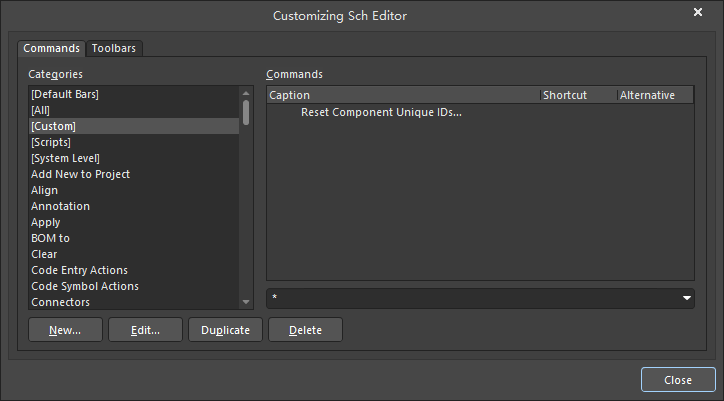
Task: Sort by the Caption column header
Action: tap(403, 95)
